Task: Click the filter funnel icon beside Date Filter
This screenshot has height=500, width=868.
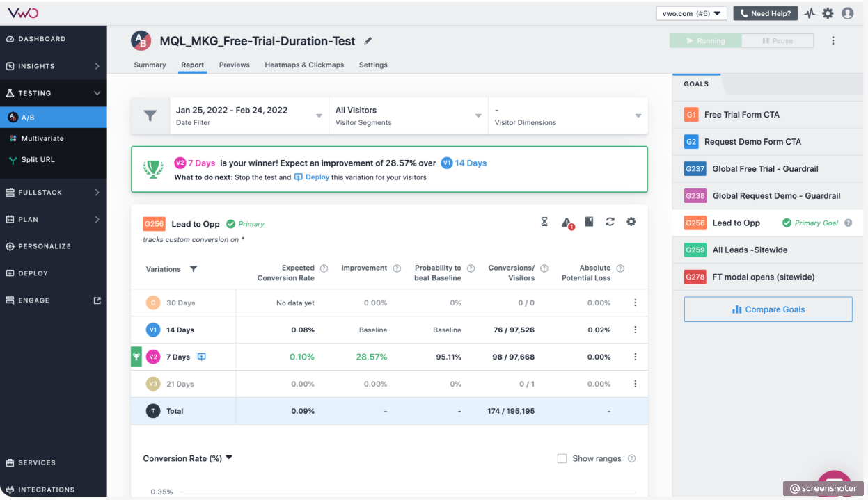Action: tap(150, 116)
